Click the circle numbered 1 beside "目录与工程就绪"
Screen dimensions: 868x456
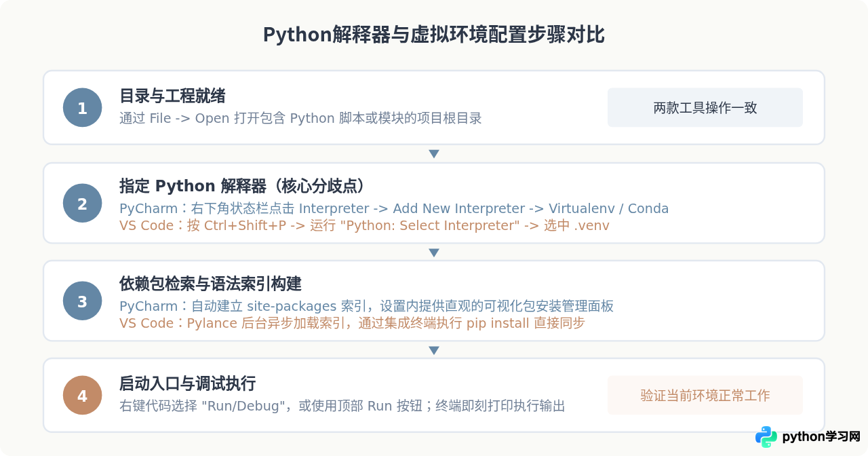(x=83, y=107)
